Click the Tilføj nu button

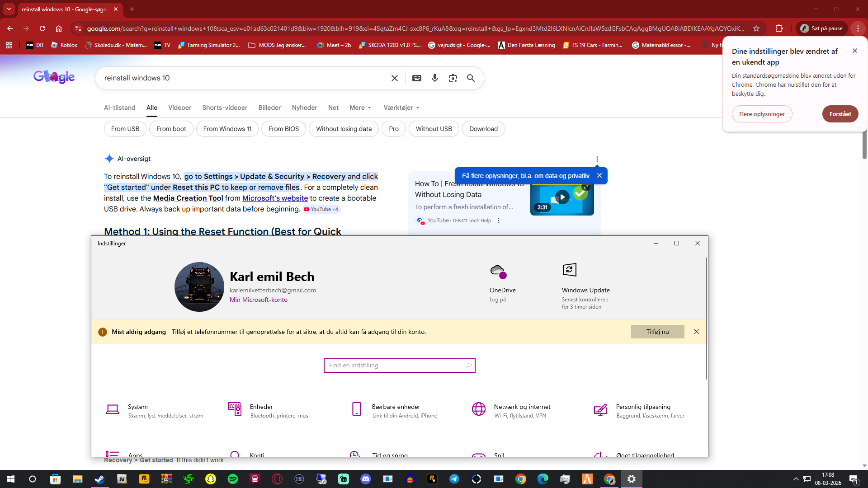(657, 332)
